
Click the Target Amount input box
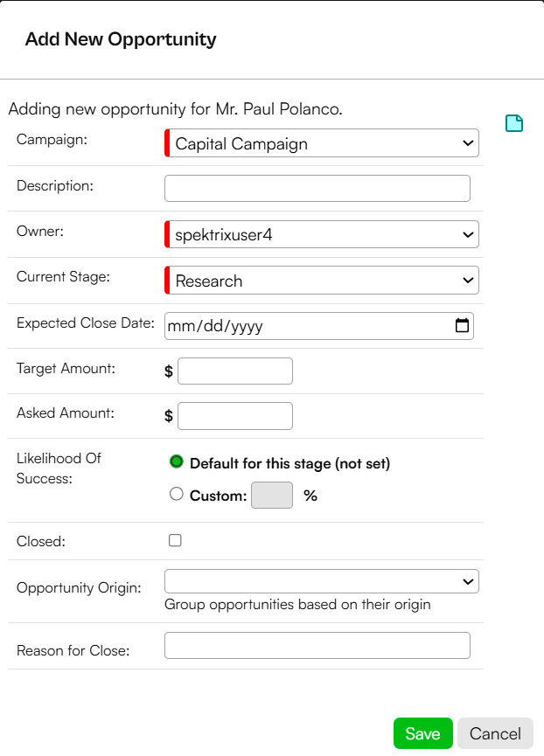coord(235,371)
